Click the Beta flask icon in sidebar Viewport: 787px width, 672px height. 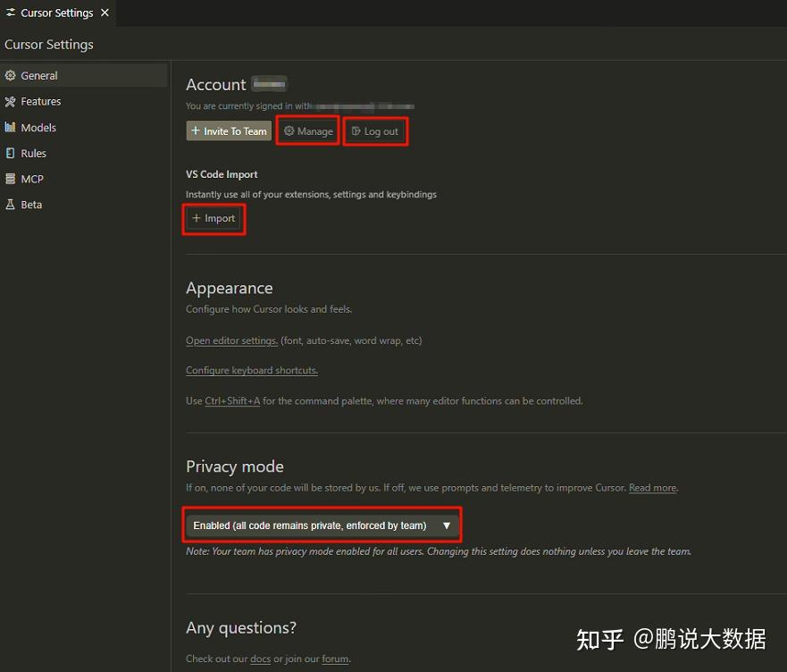11,205
